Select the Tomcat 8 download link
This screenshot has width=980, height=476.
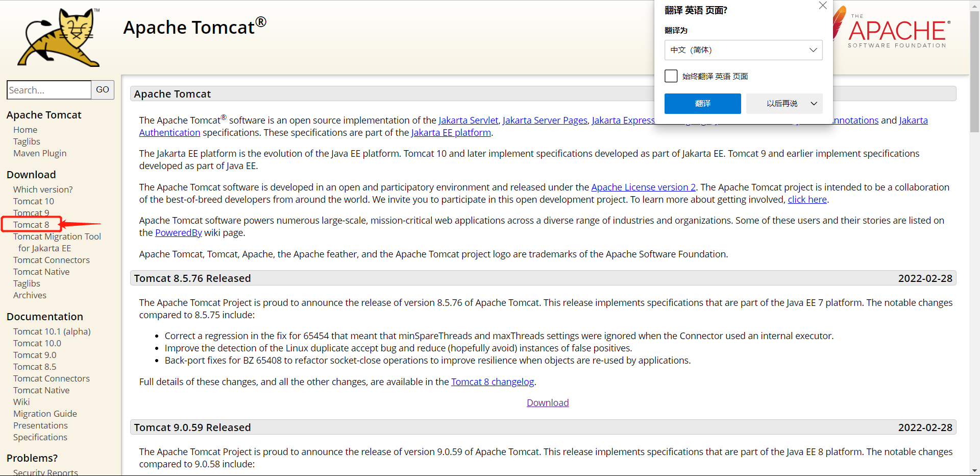point(31,225)
